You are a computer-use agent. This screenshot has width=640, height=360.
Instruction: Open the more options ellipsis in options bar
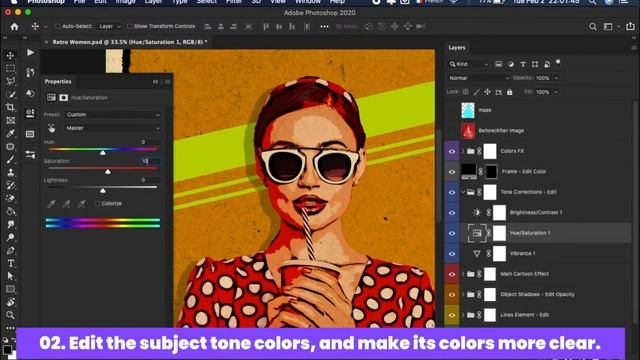pos(324,27)
